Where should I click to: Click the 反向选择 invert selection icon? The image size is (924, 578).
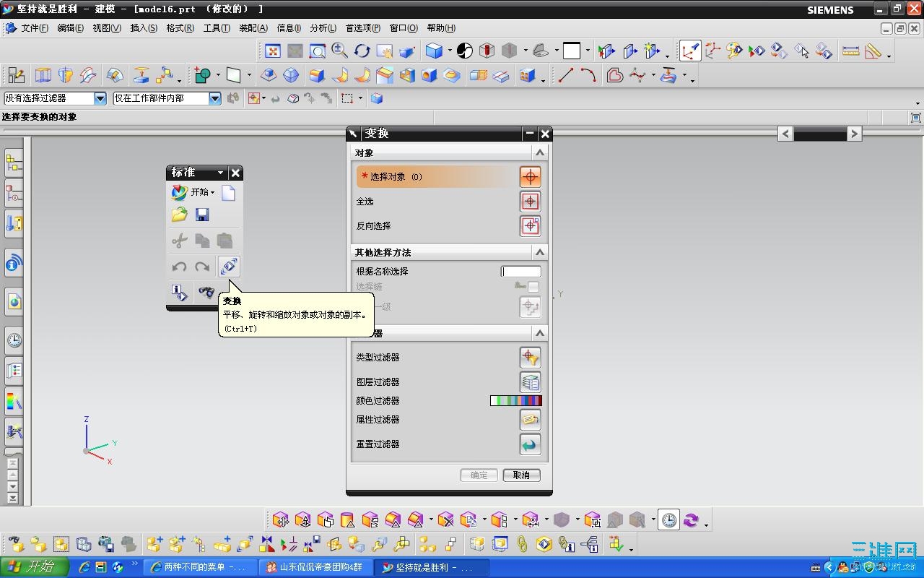click(x=531, y=226)
